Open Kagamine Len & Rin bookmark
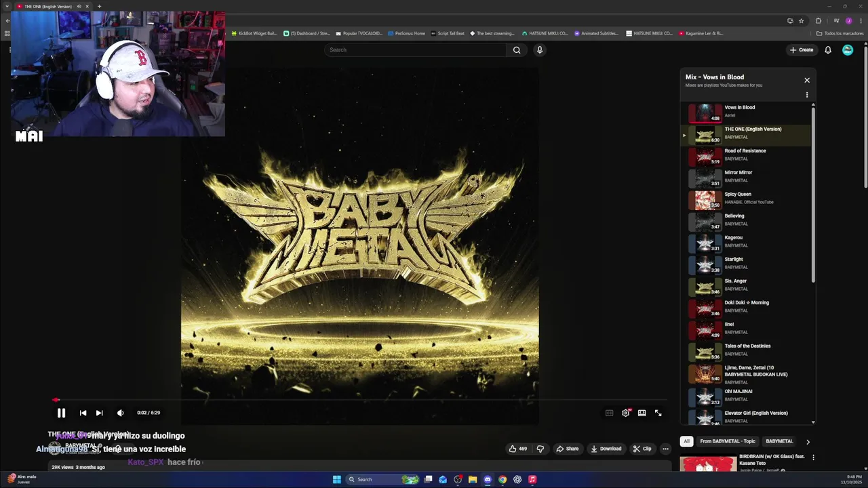Image resolution: width=868 pixels, height=488 pixels. point(701,33)
